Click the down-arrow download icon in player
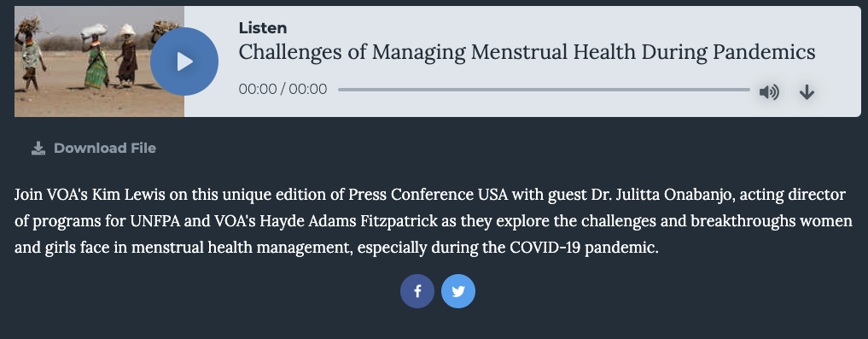Image resolution: width=868 pixels, height=339 pixels. coord(807,92)
